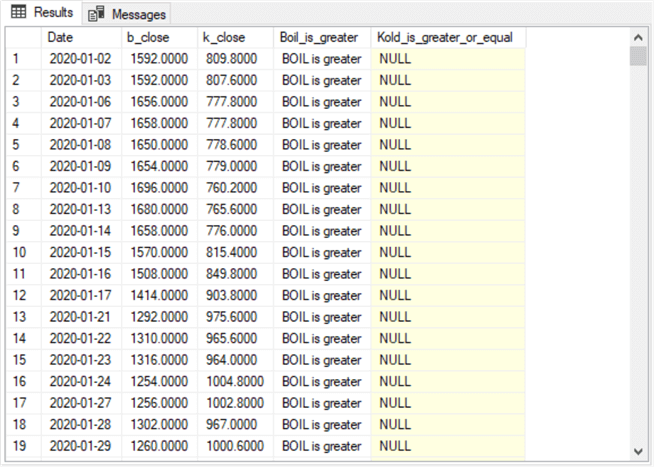Click BOIL is greater in row 1
Screen dimensions: 654x467
(x=322, y=59)
